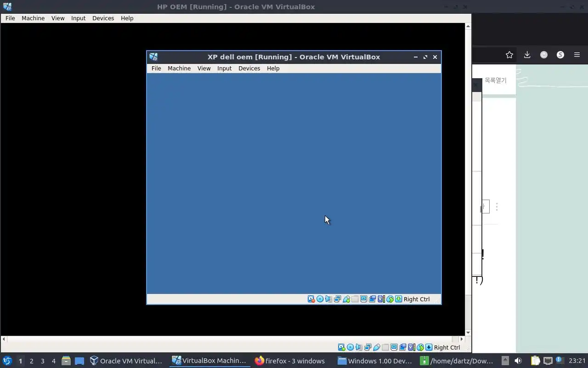Open Firefox hamburger application menu
Screen dimensions: 588x368
(x=577, y=55)
